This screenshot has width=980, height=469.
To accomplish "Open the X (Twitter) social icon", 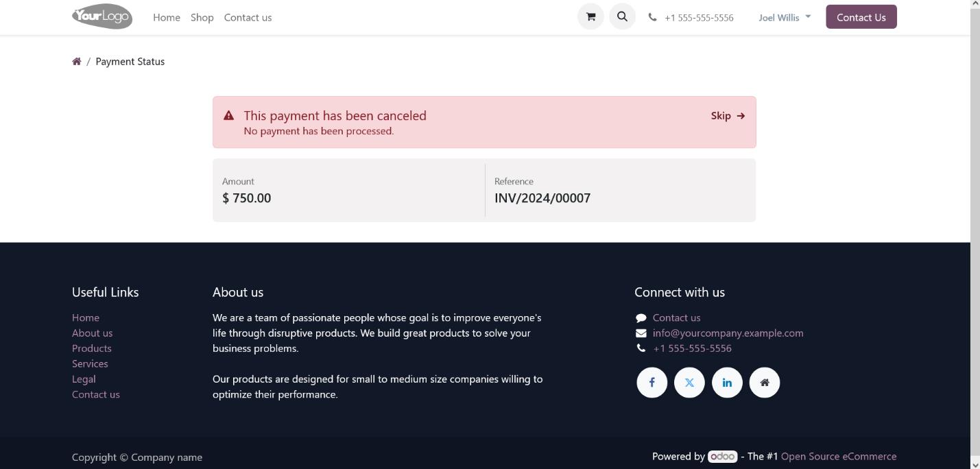I will [x=689, y=383].
